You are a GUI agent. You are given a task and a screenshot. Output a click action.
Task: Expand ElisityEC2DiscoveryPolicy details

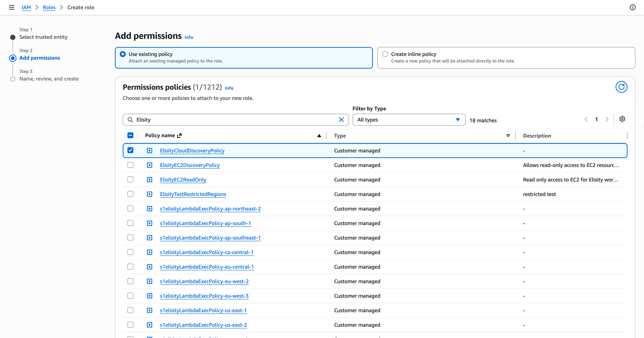click(x=150, y=165)
